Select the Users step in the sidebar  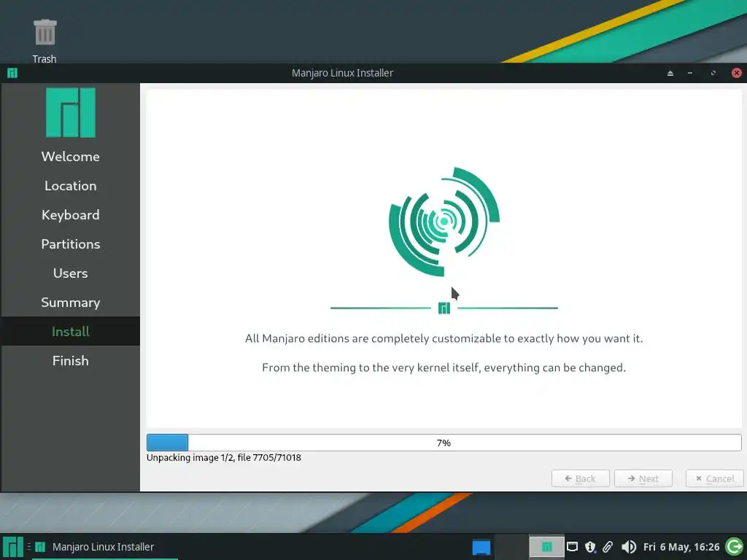[x=71, y=273]
